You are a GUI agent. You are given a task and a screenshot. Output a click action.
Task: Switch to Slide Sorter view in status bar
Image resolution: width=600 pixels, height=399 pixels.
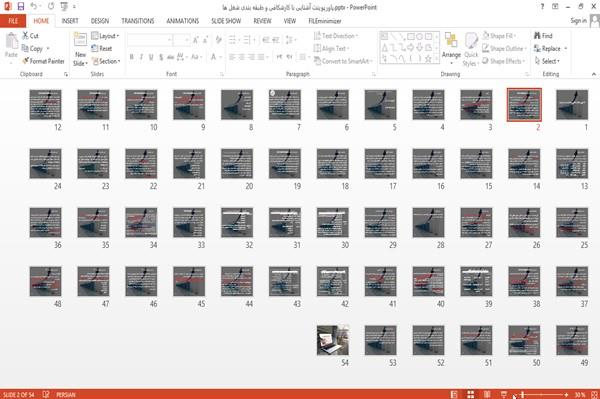click(471, 394)
